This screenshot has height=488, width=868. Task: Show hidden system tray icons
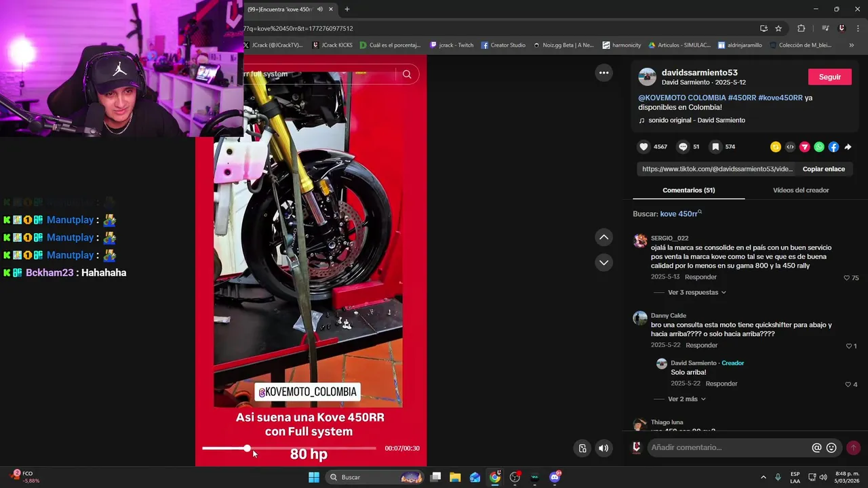pyautogui.click(x=763, y=477)
